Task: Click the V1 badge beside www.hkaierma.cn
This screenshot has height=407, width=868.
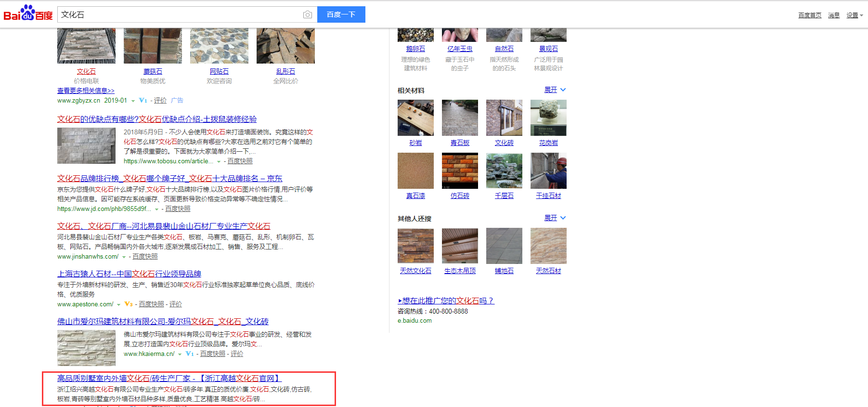Action: pyautogui.click(x=190, y=354)
